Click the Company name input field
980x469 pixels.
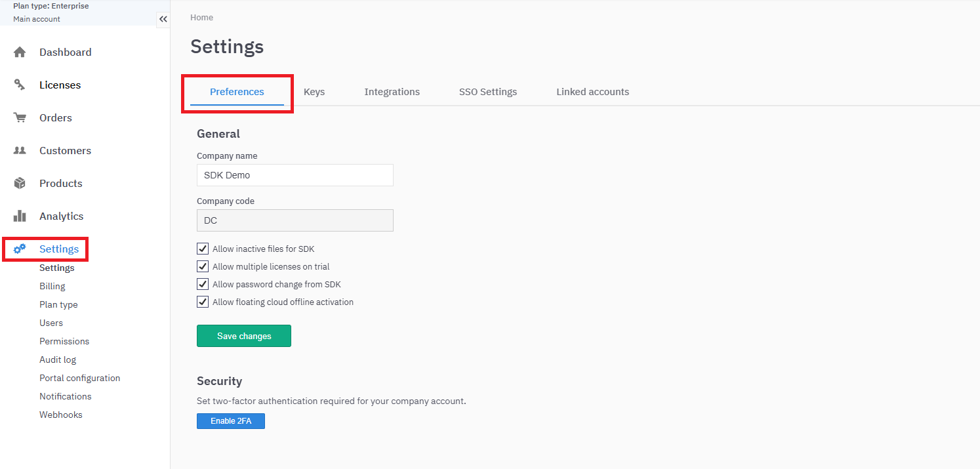pos(295,175)
